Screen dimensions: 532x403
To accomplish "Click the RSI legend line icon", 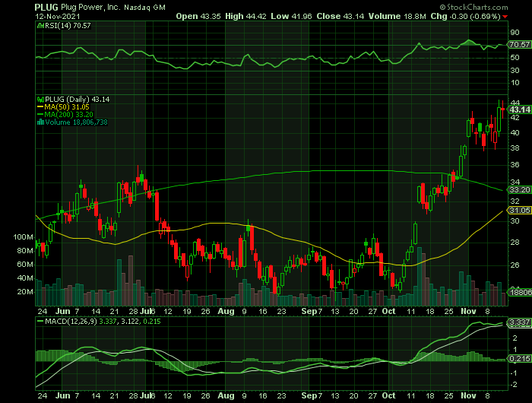I will 40,26.
